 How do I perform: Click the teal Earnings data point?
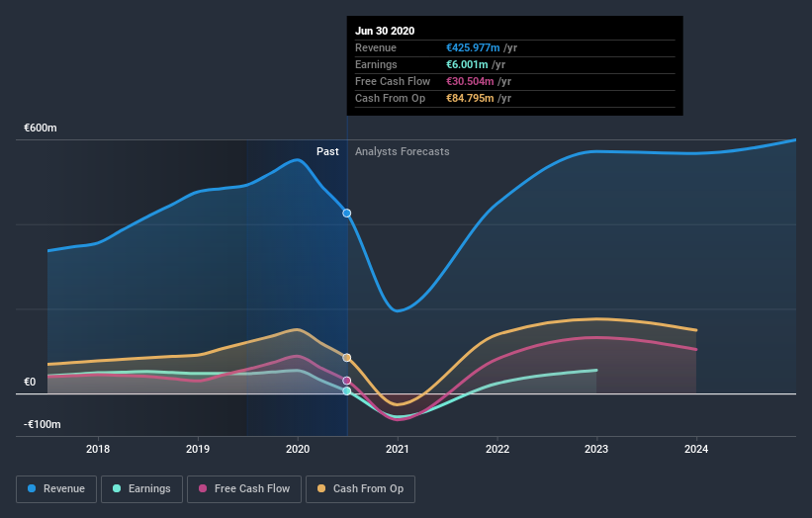click(x=347, y=391)
